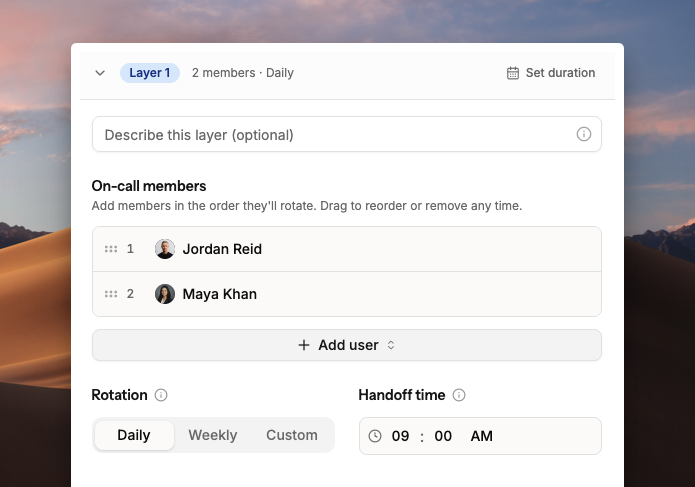The height and width of the screenshot is (487, 695).
Task: Click Jordan Reid's avatar
Action: (165, 249)
